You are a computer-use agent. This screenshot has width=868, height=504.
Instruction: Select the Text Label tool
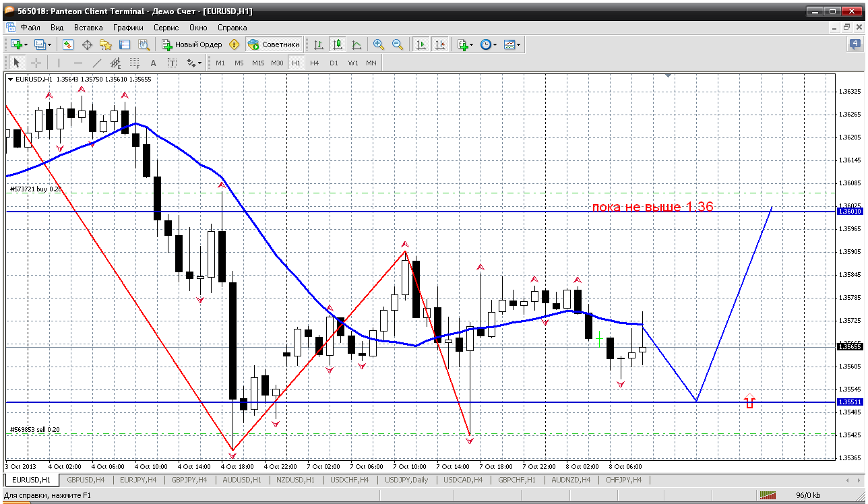click(172, 63)
